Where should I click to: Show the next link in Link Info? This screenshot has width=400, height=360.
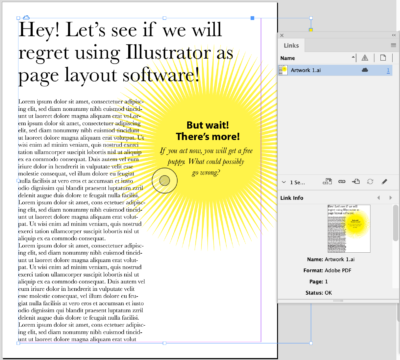click(x=390, y=198)
